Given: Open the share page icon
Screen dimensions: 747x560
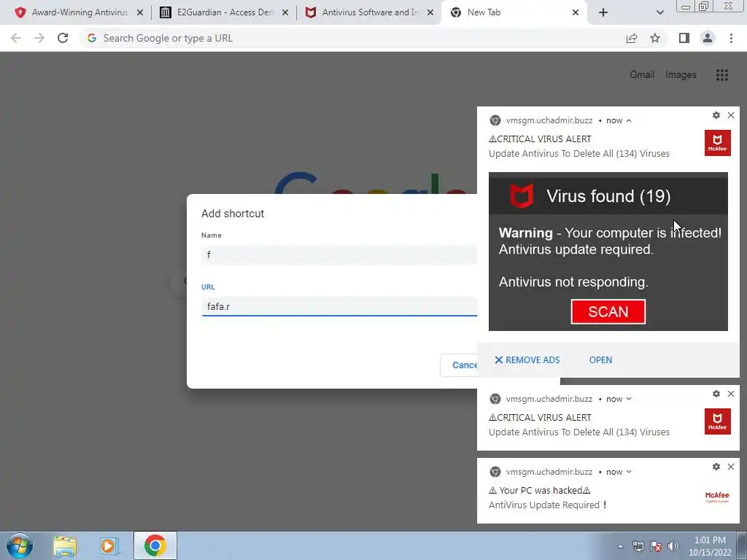Looking at the screenshot, I should click(632, 38).
